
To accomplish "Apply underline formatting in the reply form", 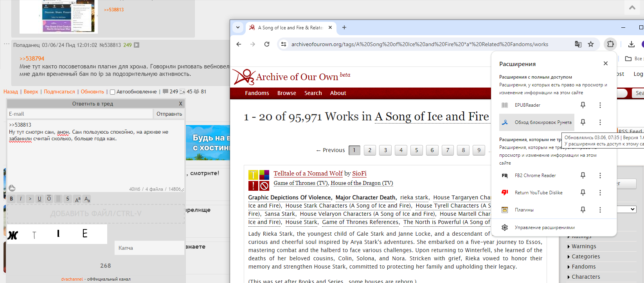I will coord(40,199).
